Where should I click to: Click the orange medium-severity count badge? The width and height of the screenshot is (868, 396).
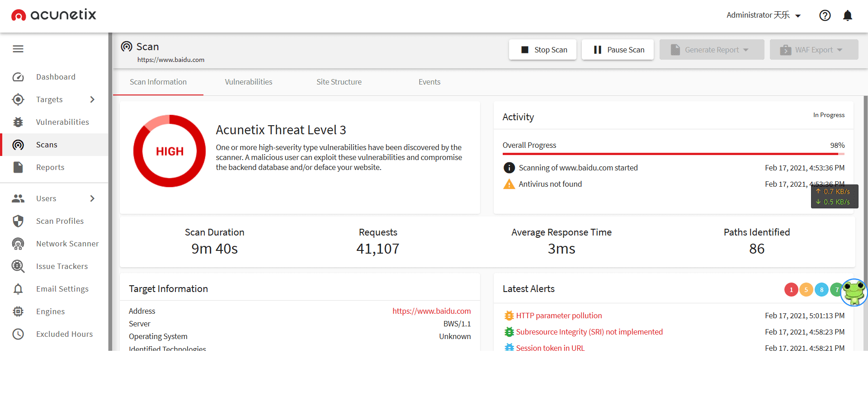tap(806, 290)
